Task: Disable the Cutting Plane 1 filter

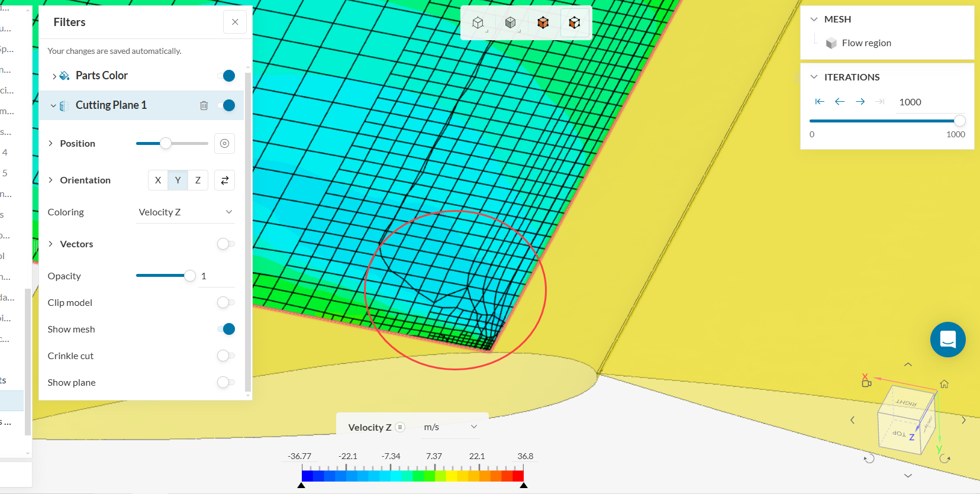Action: (x=226, y=105)
